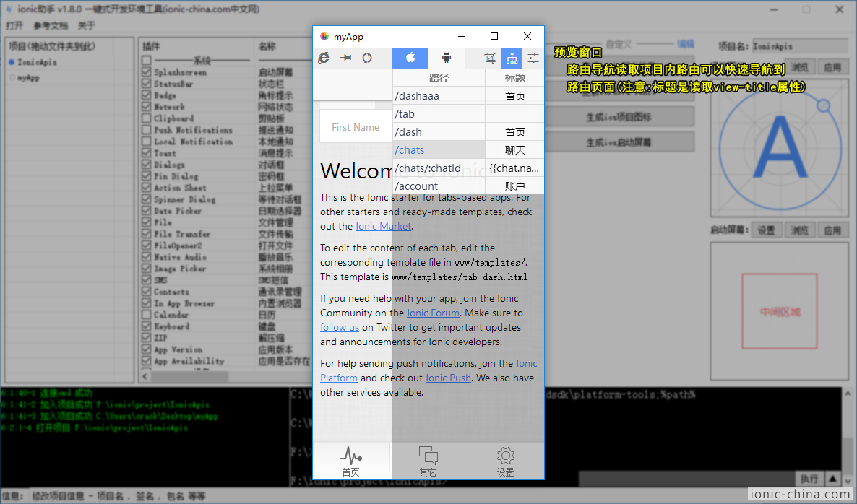This screenshot has width=857, height=504.
Task: Click 生成ios项目图标 button
Action: pos(619,117)
